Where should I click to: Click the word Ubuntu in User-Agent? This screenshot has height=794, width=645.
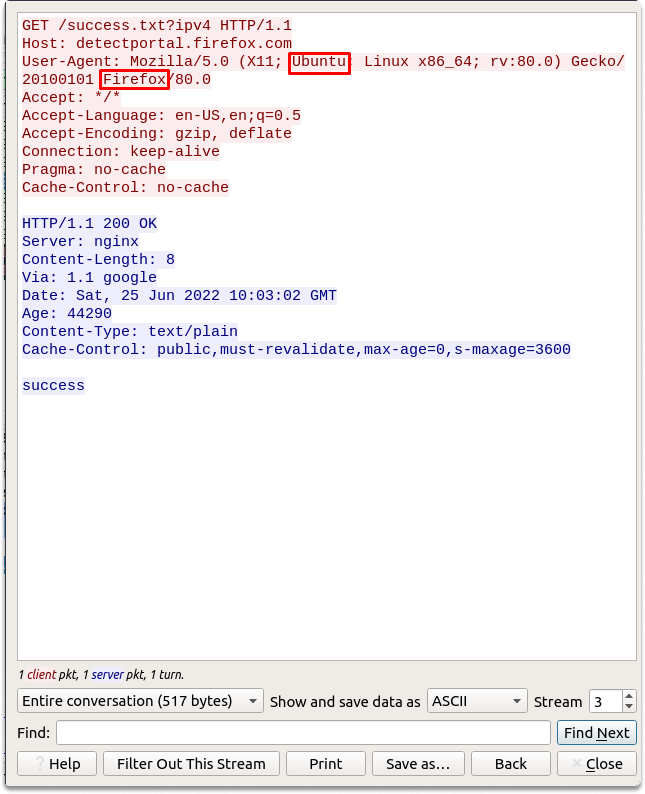[x=319, y=61]
